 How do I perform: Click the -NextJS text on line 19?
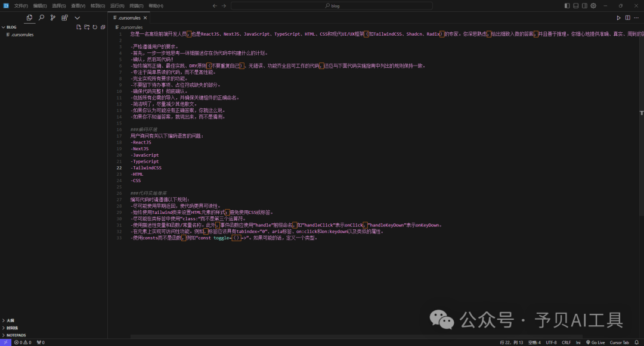(x=140, y=149)
